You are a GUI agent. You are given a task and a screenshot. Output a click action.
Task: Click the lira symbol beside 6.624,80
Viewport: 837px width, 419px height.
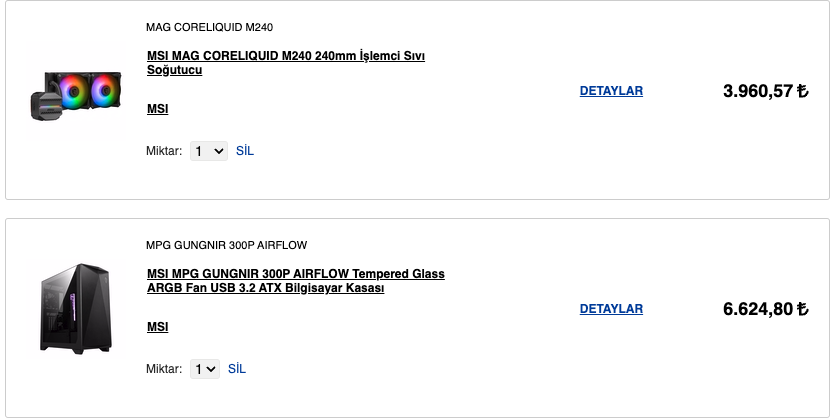pyautogui.click(x=802, y=310)
